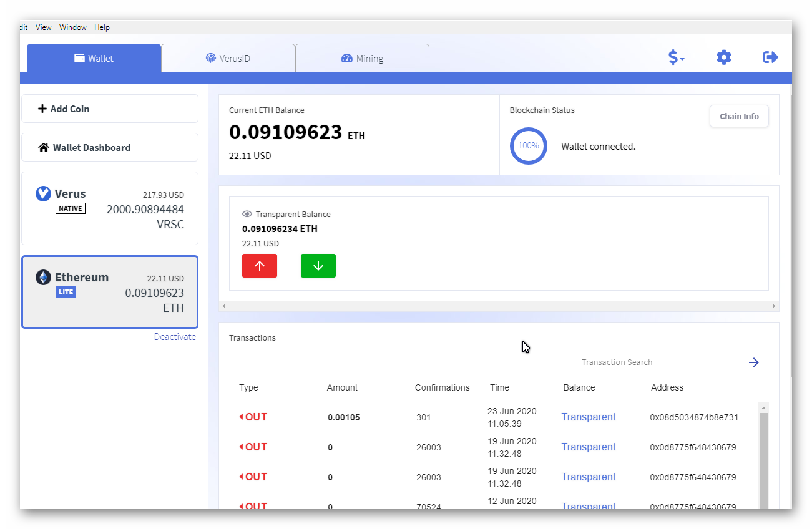
Task: Click the logout icon at top right
Action: click(770, 57)
